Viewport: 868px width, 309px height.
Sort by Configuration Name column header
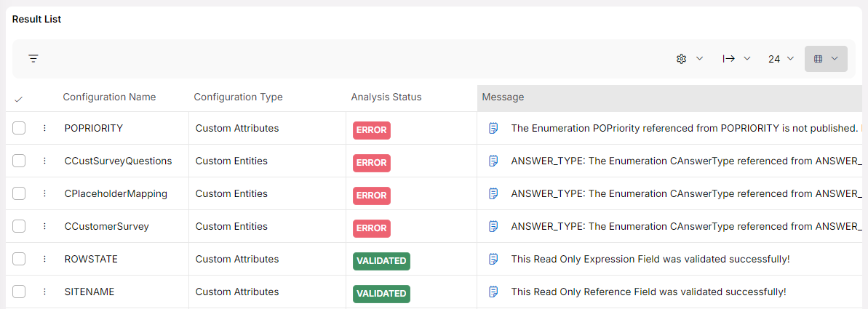tap(109, 97)
